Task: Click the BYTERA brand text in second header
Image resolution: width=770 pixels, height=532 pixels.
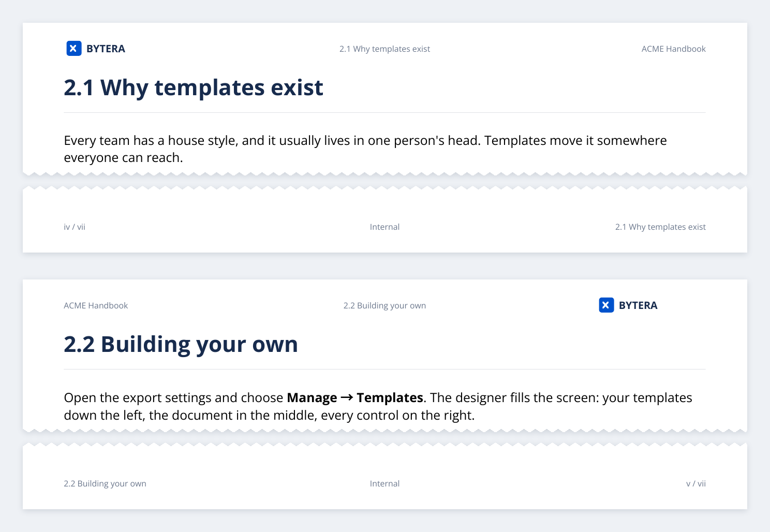Action: (638, 305)
